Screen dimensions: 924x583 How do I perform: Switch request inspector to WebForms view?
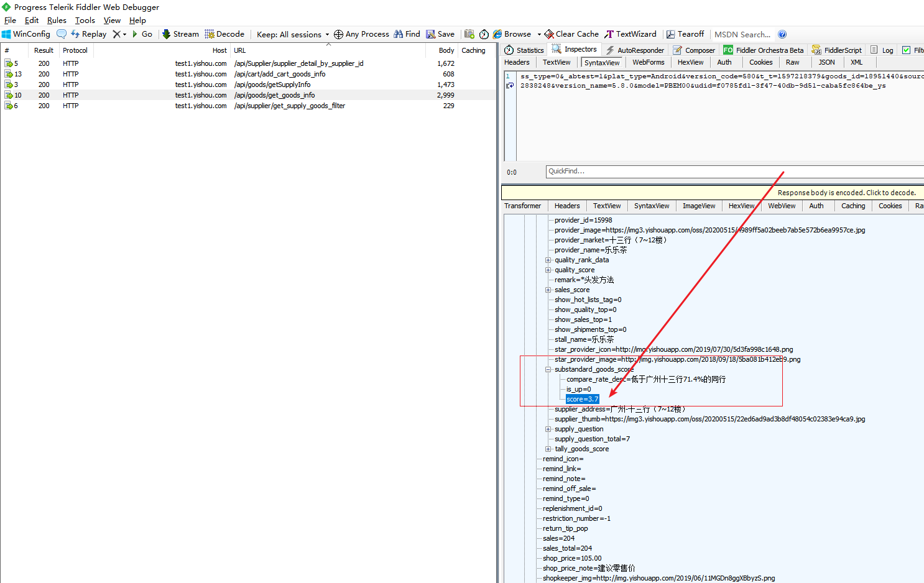tap(649, 62)
